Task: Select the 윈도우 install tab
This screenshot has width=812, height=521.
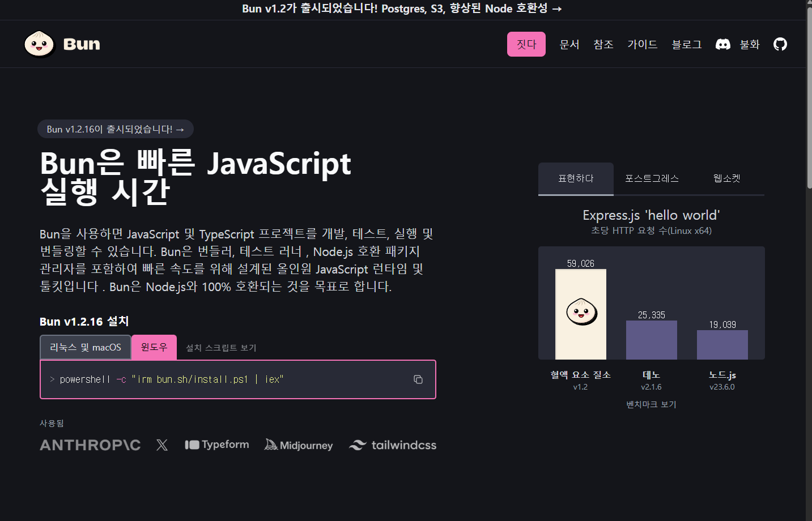Action: coord(154,347)
